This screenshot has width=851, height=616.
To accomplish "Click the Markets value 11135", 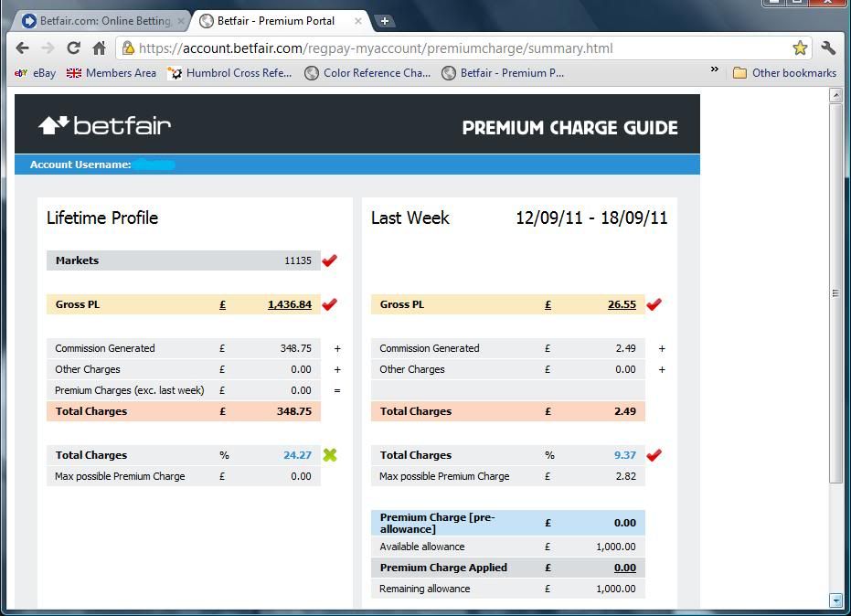I will [x=298, y=260].
